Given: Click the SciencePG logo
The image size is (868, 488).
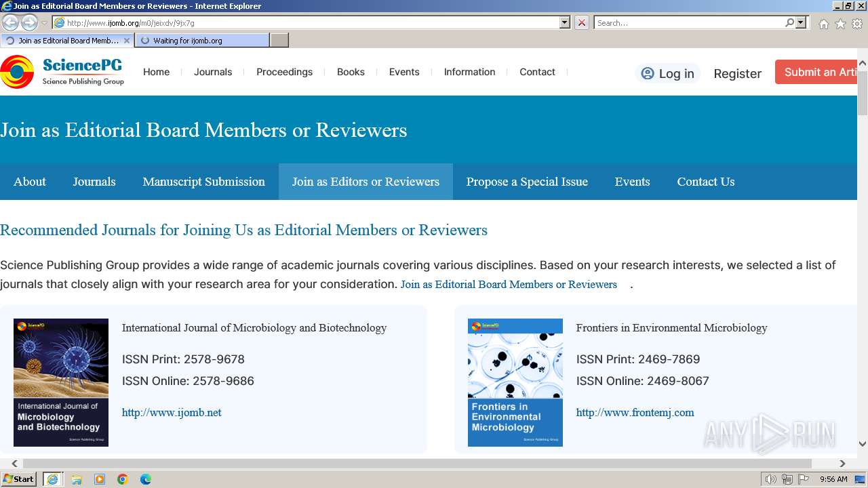Looking at the screenshot, I should (x=62, y=72).
